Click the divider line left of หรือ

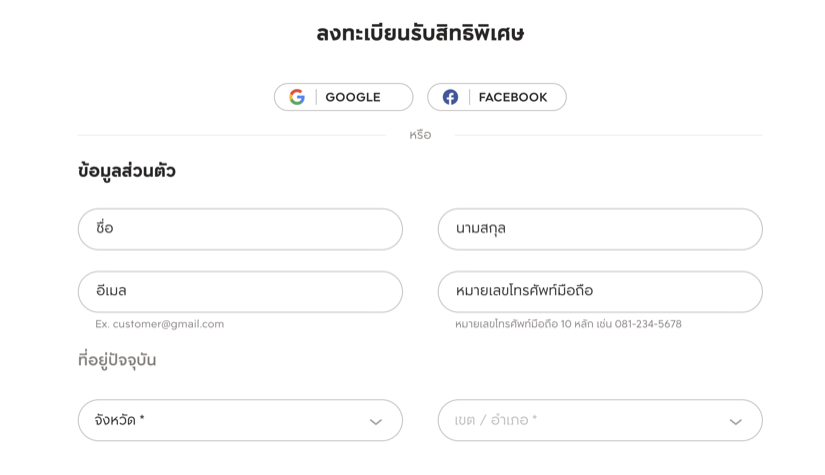point(232,135)
